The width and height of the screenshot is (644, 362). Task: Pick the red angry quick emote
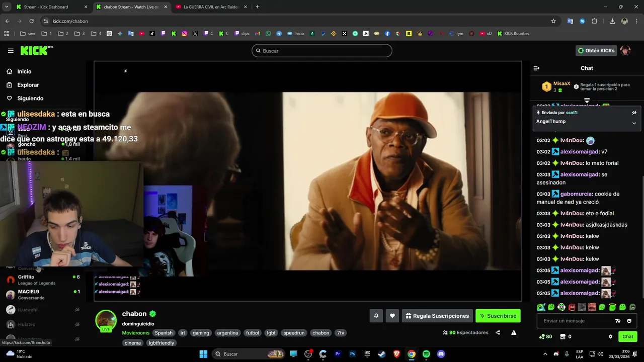click(572, 307)
